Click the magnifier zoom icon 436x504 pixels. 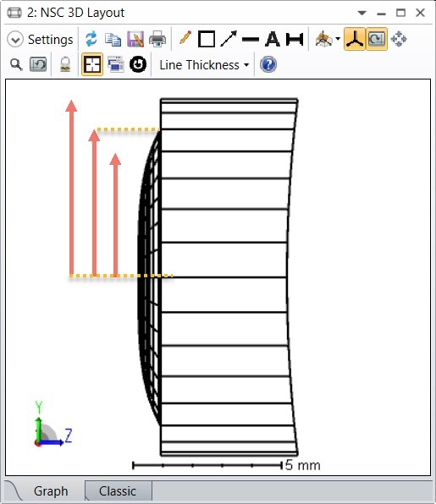(16, 65)
